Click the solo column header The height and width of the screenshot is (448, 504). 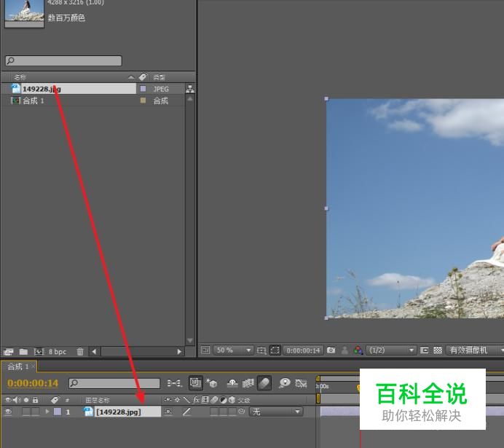point(26,400)
